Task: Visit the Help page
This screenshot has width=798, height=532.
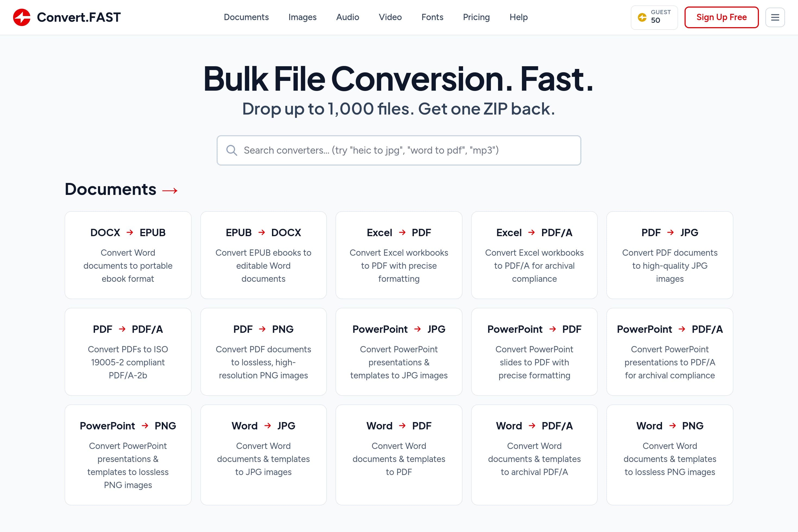Action: tap(518, 17)
